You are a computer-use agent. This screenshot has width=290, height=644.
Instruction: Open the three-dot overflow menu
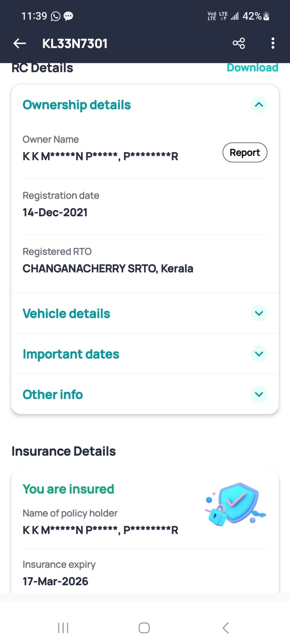[x=273, y=43]
